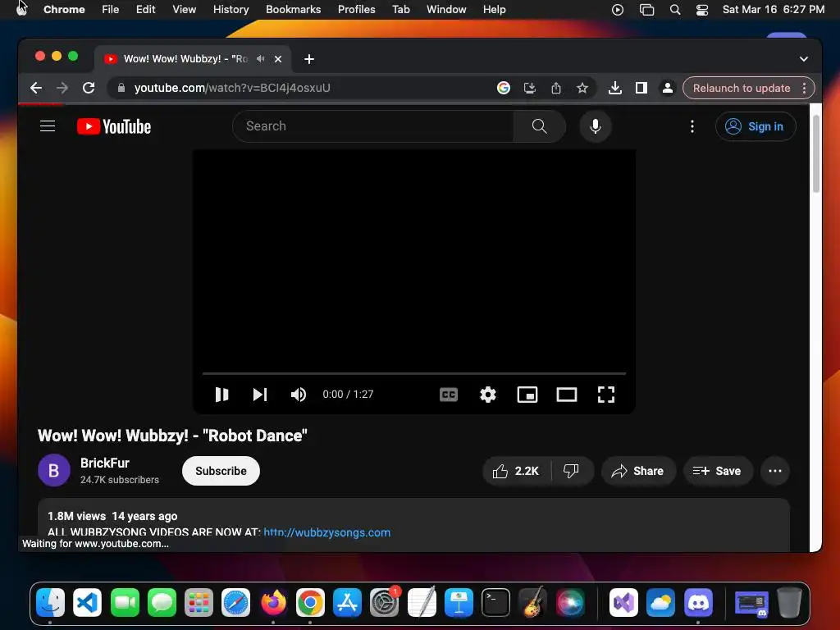
Task: Open the Bookmarks menu
Action: coord(293,10)
